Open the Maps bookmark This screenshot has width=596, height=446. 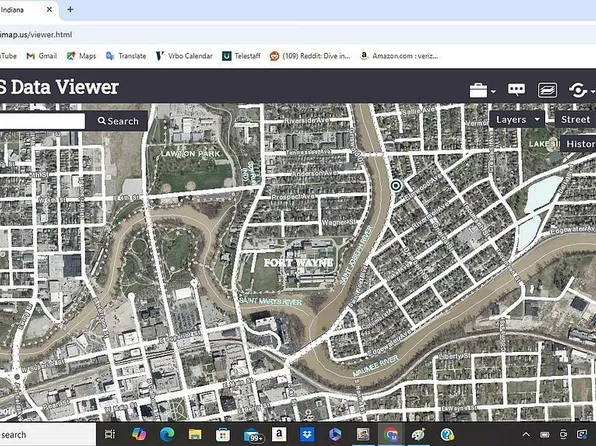pos(81,56)
